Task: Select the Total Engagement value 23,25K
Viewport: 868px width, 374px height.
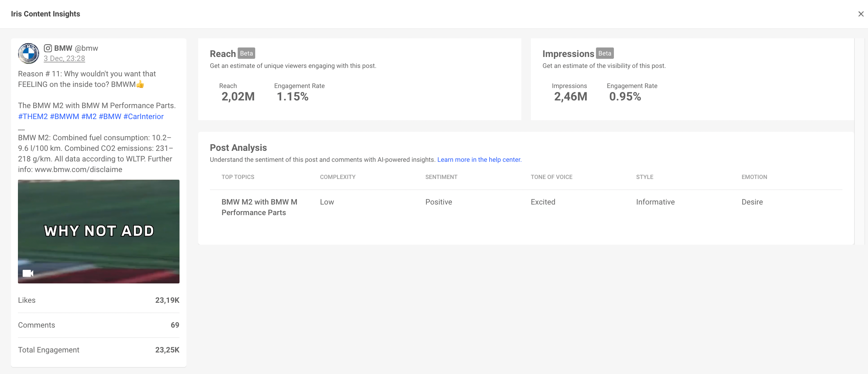Action: [167, 350]
